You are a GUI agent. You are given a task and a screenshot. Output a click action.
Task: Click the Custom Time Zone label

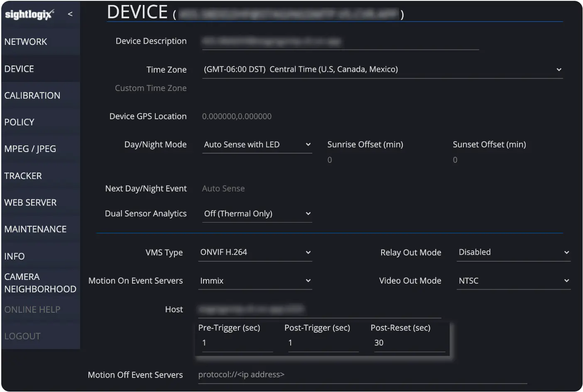151,88
